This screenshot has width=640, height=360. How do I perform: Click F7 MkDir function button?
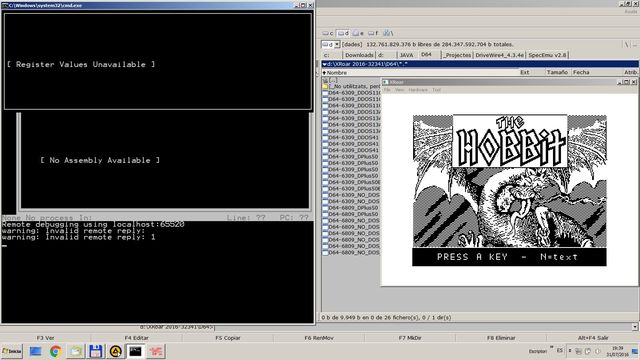click(410, 338)
